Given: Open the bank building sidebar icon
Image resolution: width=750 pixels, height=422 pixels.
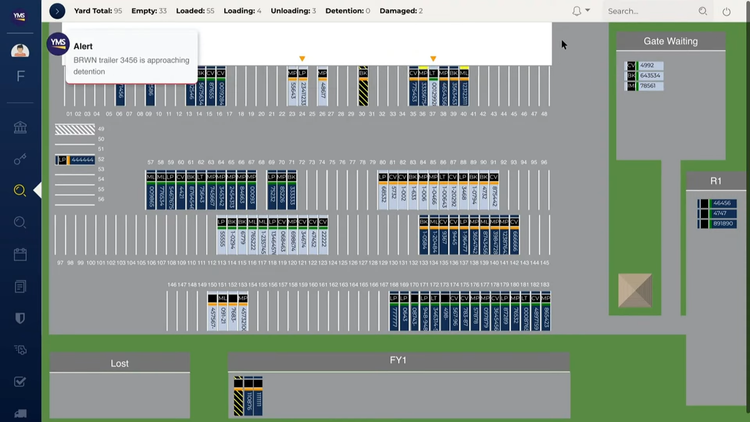Looking at the screenshot, I should pos(20,128).
